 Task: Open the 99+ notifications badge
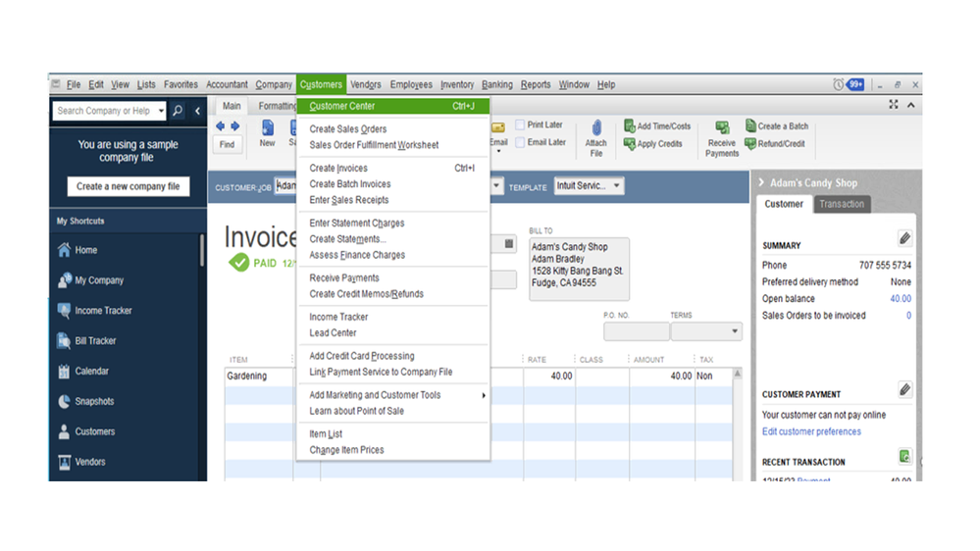[855, 84]
